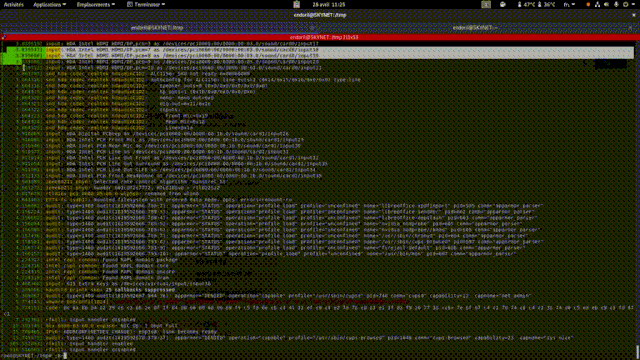
Task: Open the Applications menu
Action: pyautogui.click(x=49, y=4)
